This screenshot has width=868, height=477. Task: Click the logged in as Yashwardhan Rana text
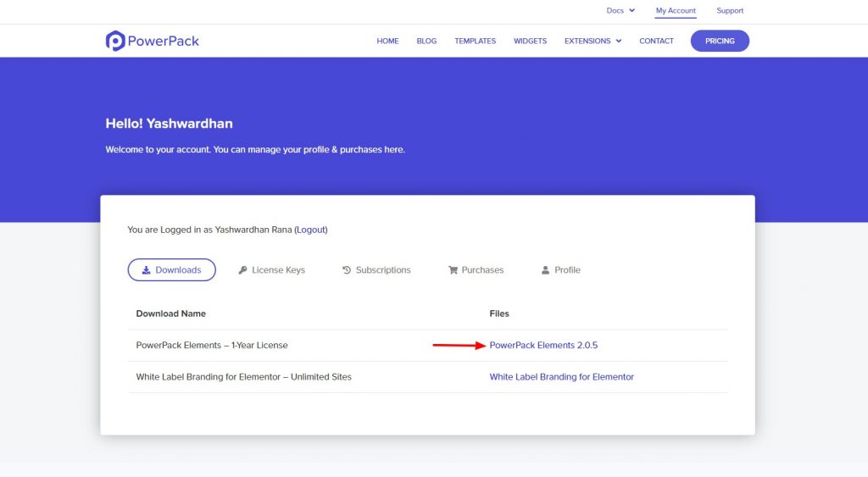pyautogui.click(x=210, y=230)
